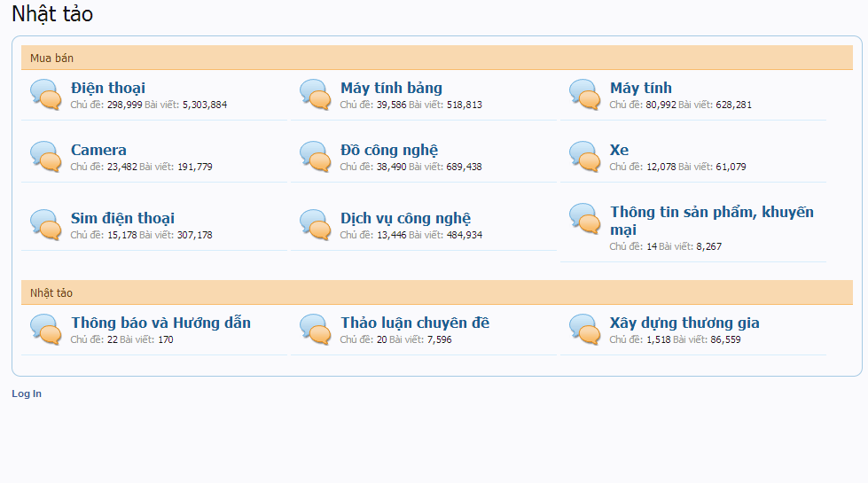Click the icon next to Dịch vụ công nghệ
This screenshot has width=868, height=483.
[315, 224]
